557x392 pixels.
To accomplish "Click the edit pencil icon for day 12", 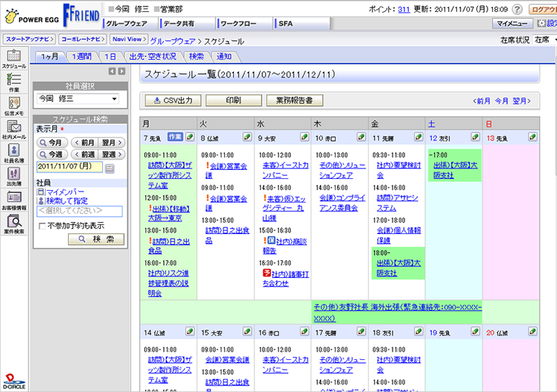I will click(x=476, y=137).
